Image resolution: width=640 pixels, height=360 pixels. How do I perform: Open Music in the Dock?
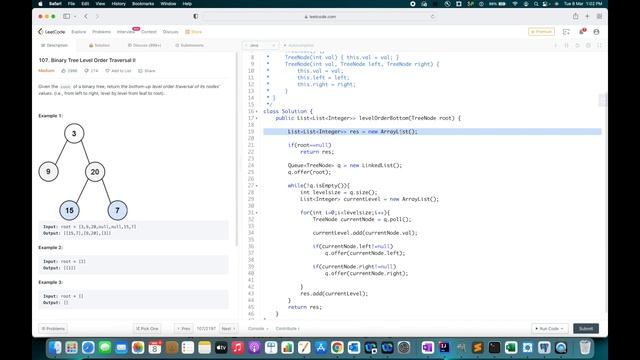pyautogui.click(x=238, y=347)
